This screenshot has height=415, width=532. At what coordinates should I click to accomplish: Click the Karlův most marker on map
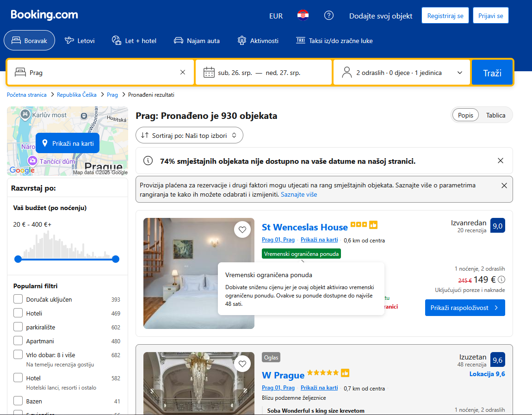[25, 114]
